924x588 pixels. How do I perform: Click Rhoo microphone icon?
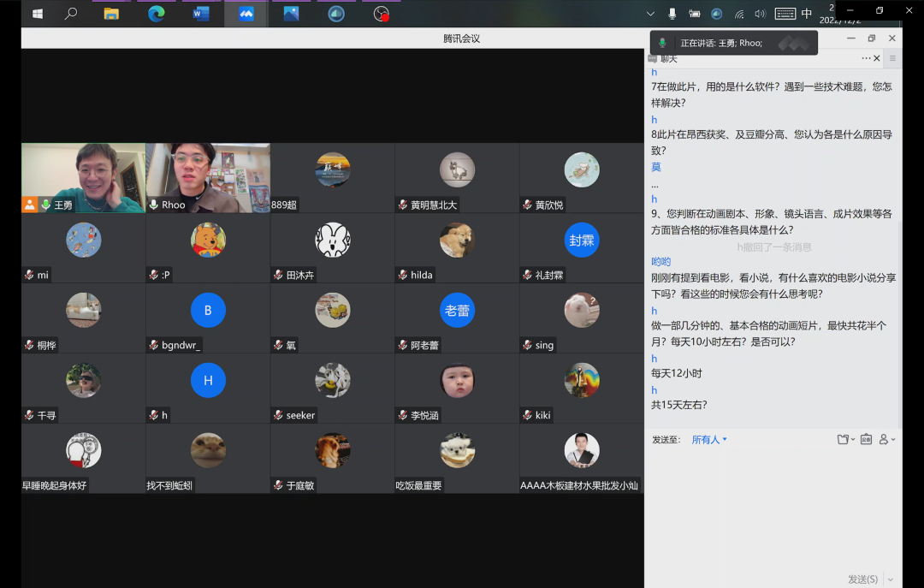tap(153, 205)
